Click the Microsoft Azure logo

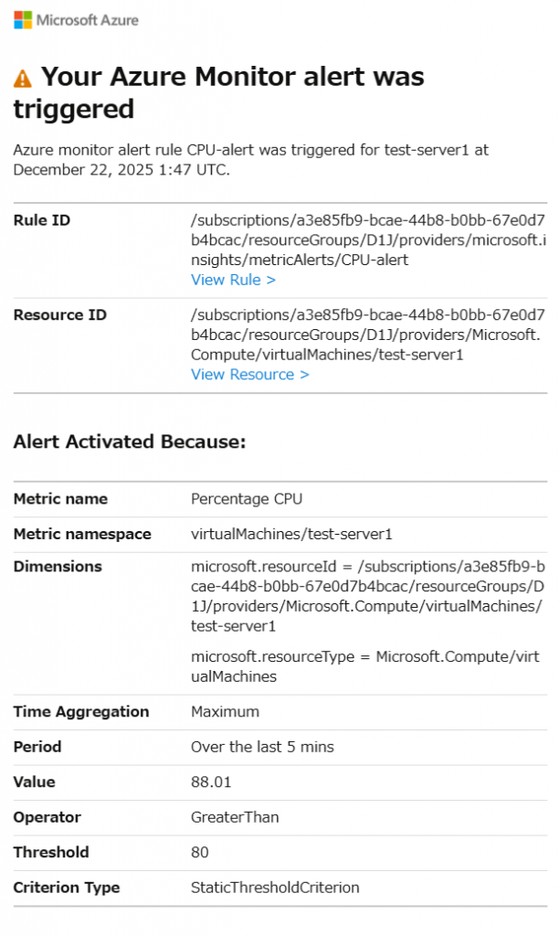76,19
